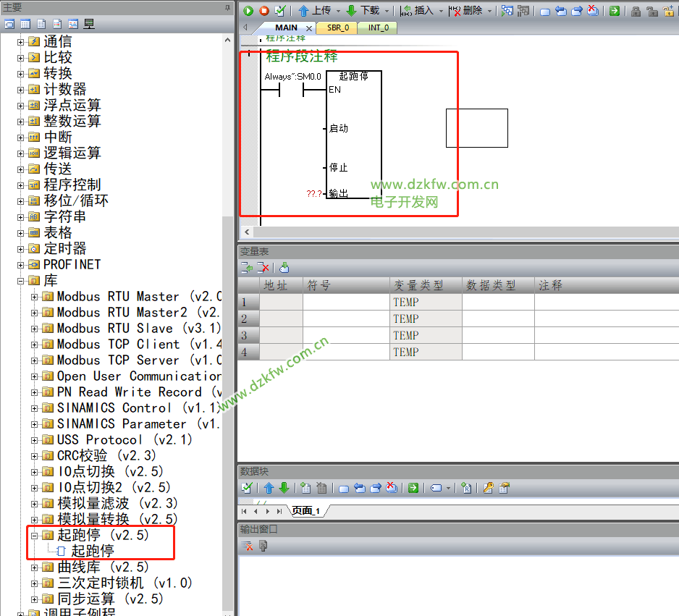The image size is (679, 616).
Task: Click the green download arrow (下载)
Action: (x=351, y=11)
